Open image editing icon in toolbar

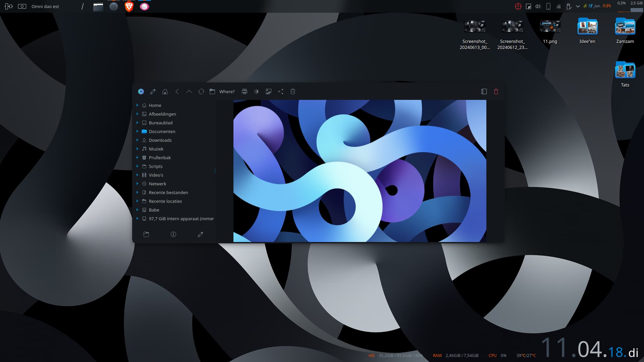[x=269, y=92]
